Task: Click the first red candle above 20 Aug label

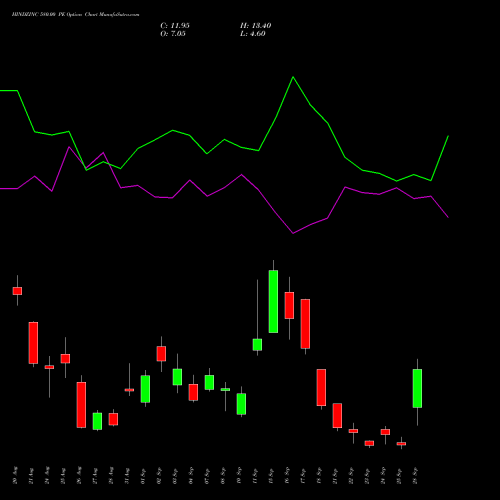Action: point(17,291)
